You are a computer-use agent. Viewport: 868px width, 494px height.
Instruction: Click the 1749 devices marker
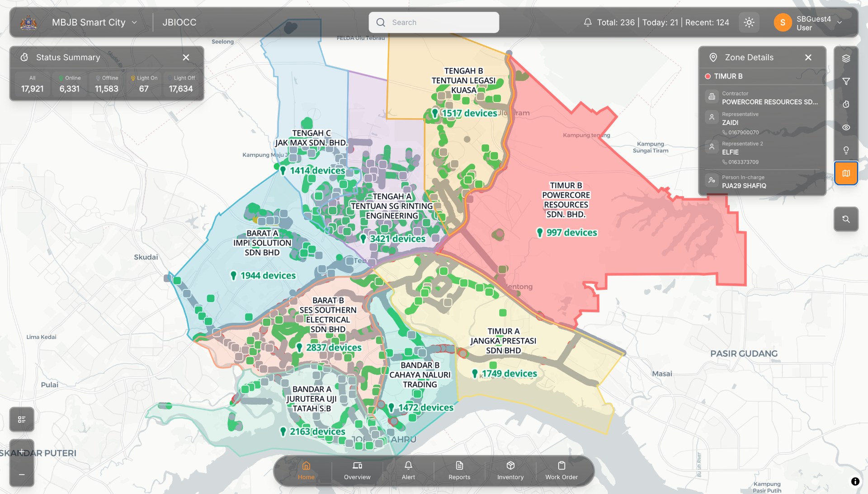[x=505, y=374]
